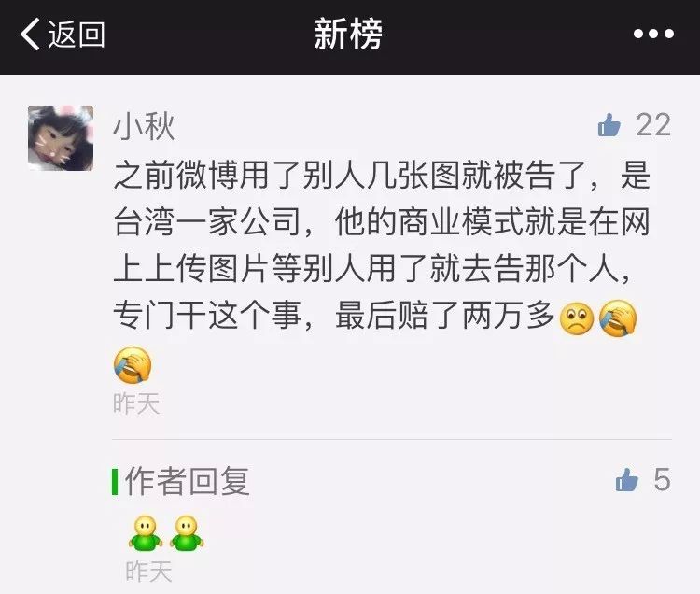The width and height of the screenshot is (700, 594).
Task: Open the three-dot more options menu
Action: (653, 34)
